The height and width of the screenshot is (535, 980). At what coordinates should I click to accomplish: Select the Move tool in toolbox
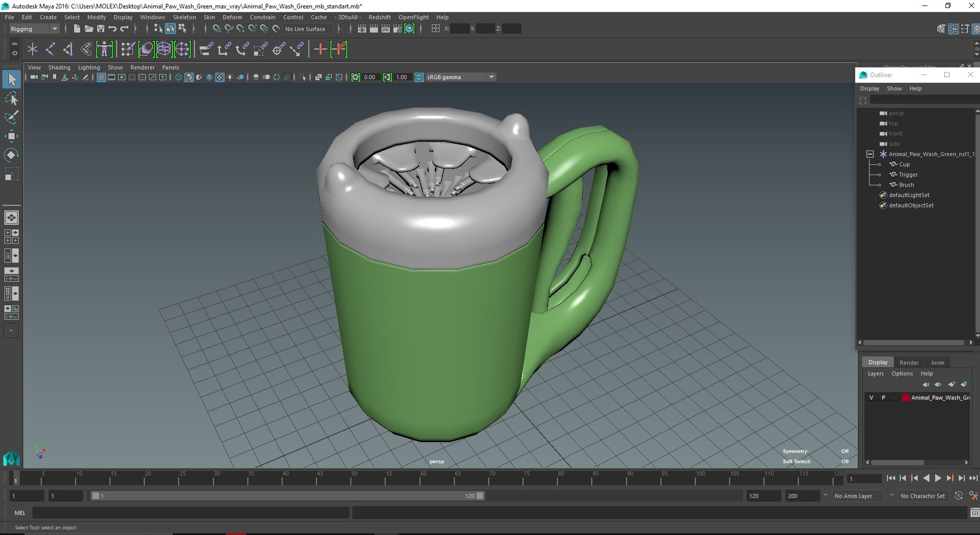(11, 136)
